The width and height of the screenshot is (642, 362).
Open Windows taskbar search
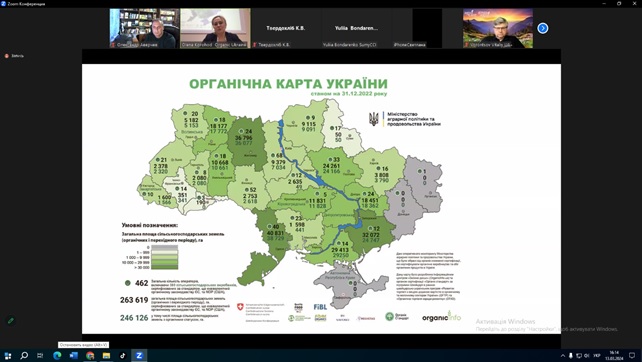coord(24,355)
